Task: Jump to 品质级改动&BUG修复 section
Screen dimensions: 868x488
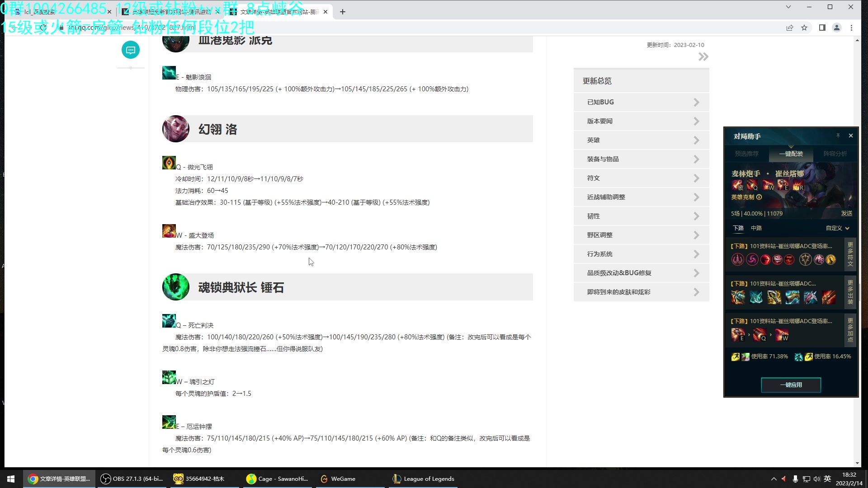Action: 641,273
